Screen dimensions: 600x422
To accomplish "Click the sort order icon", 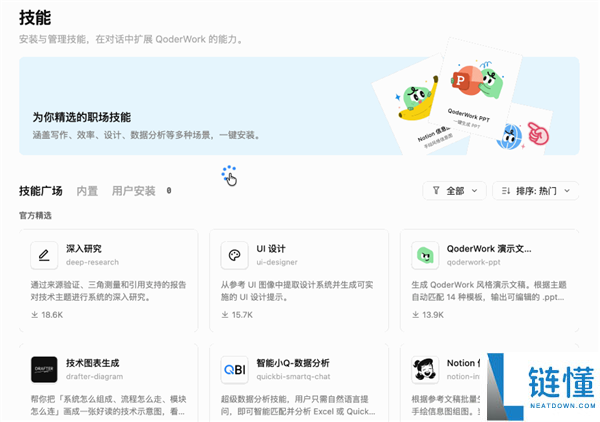I will (506, 191).
